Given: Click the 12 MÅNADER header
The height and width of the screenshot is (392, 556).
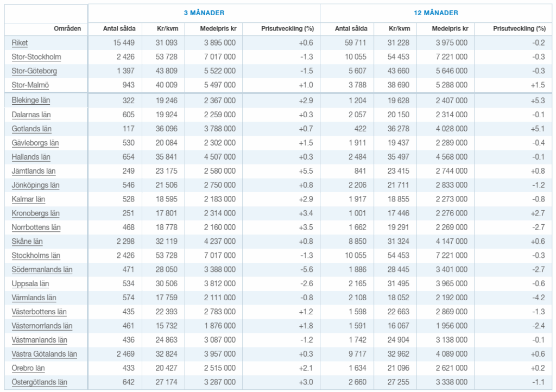Looking at the screenshot, I should tap(435, 13).
